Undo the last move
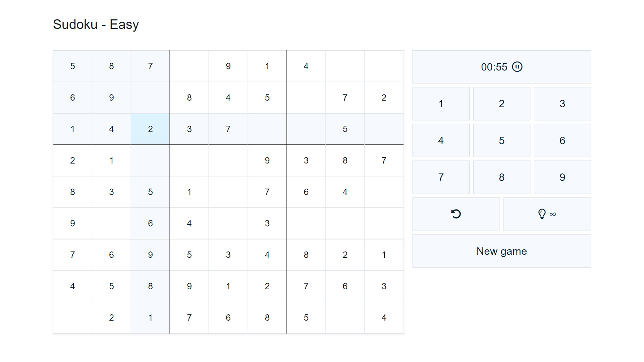The image size is (644, 362). 456,214
